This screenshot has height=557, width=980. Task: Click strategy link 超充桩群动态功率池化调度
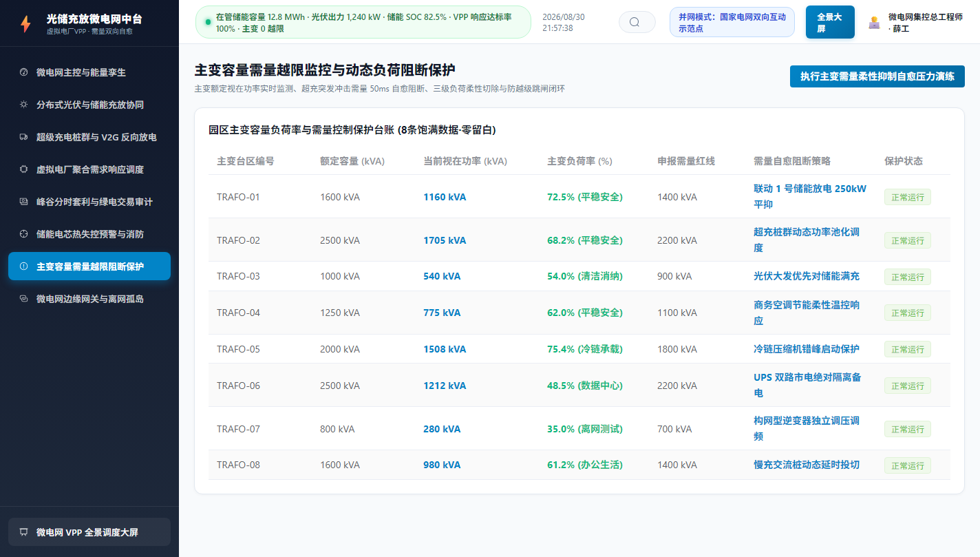tap(807, 240)
